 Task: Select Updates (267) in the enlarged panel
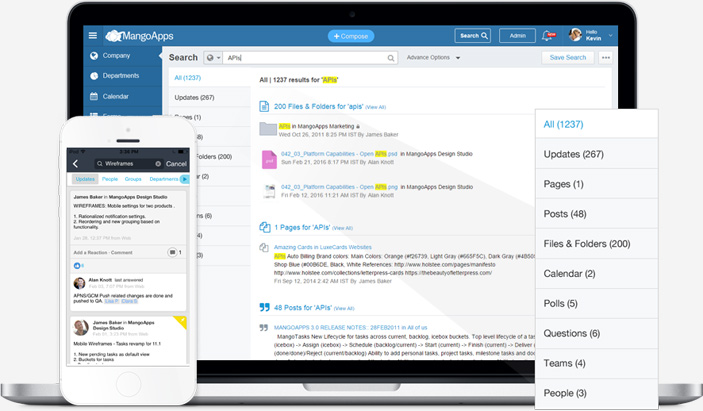coord(597,154)
